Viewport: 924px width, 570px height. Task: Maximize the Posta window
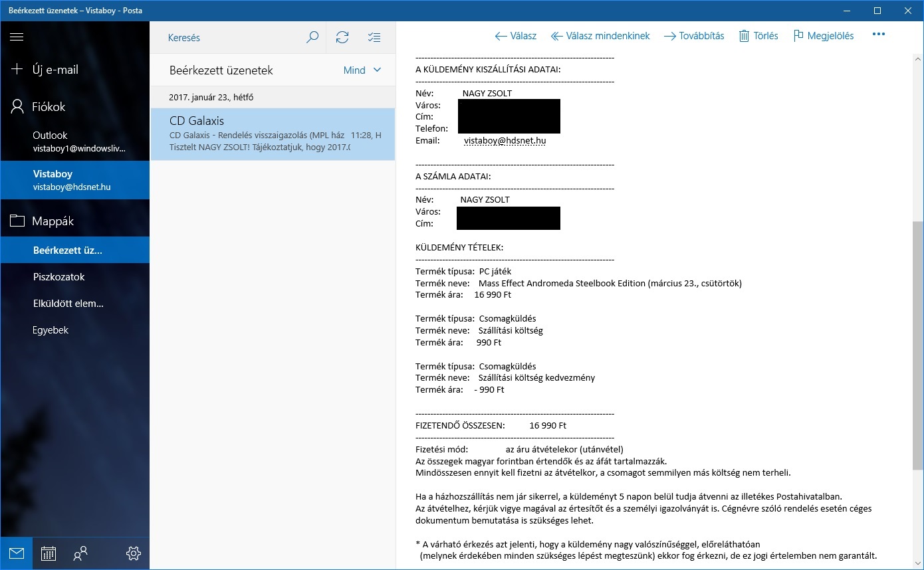coord(877,11)
